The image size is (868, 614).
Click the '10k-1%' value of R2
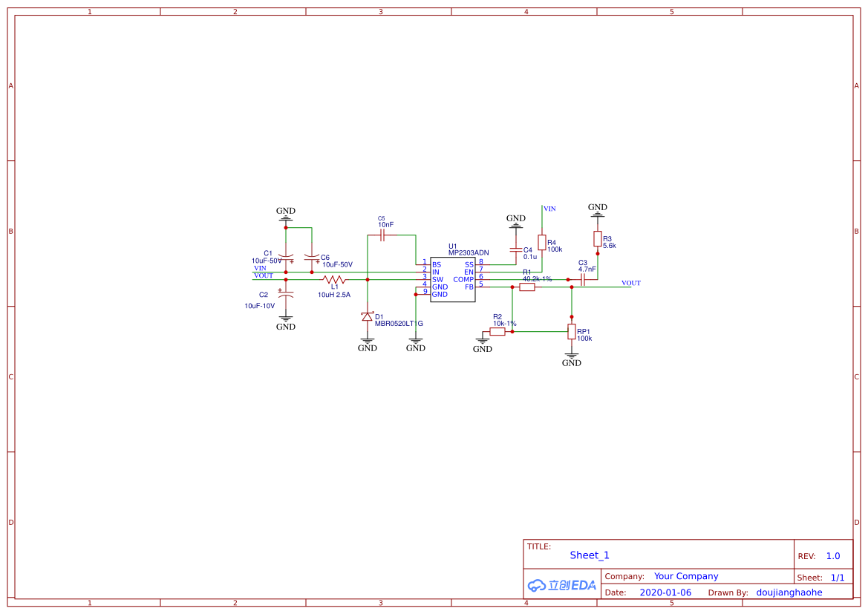[505, 324]
